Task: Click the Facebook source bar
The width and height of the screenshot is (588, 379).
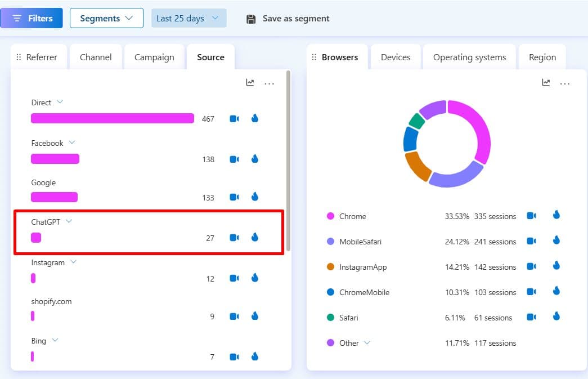Action: pos(55,159)
